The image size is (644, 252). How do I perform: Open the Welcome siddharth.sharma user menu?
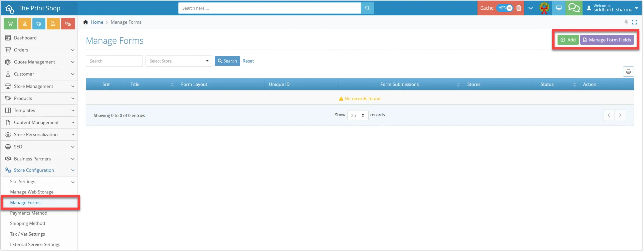(612, 8)
